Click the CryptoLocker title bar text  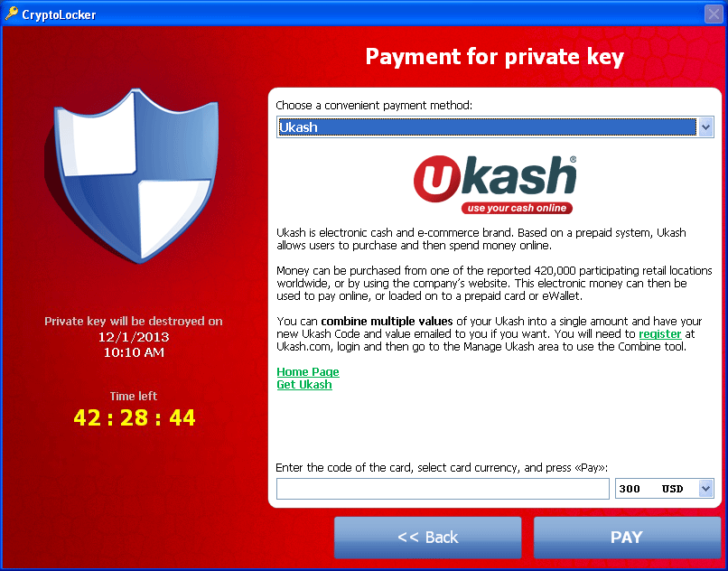(59, 14)
